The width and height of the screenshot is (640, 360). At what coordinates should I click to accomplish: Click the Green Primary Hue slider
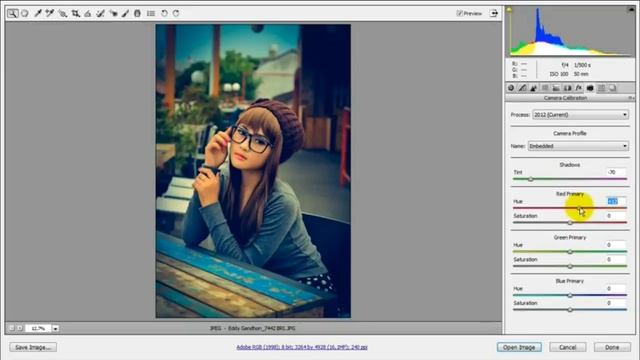570,252
